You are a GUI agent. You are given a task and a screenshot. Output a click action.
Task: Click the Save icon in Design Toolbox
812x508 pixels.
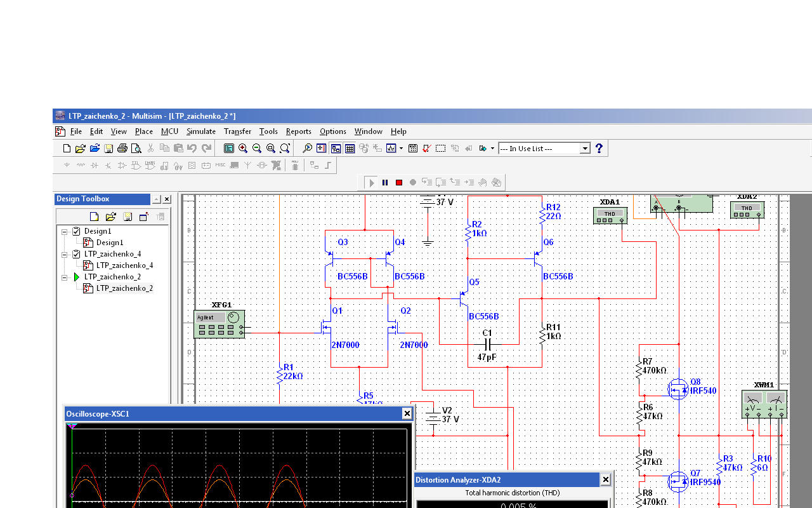point(128,217)
